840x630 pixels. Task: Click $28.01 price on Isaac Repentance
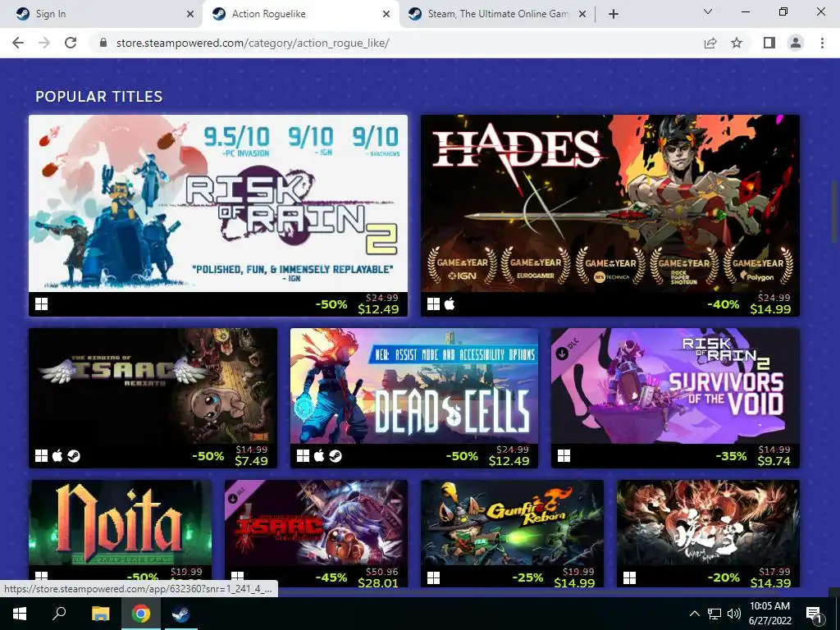378,582
